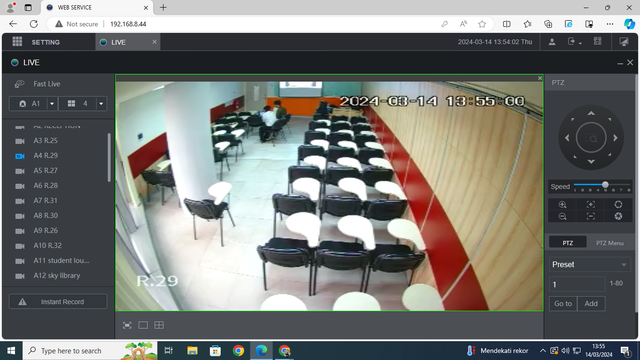Select camera A9 R.26
The width and height of the screenshot is (640, 360).
[x=45, y=231]
